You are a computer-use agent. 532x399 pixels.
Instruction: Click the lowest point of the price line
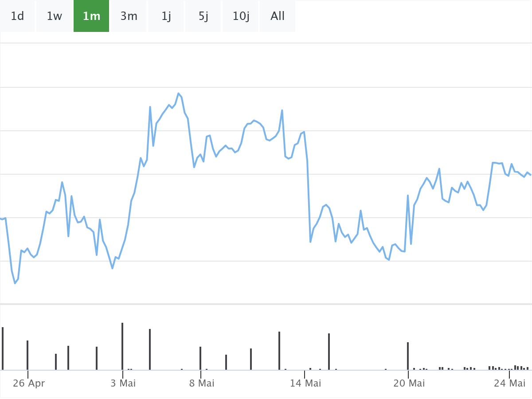15,283
